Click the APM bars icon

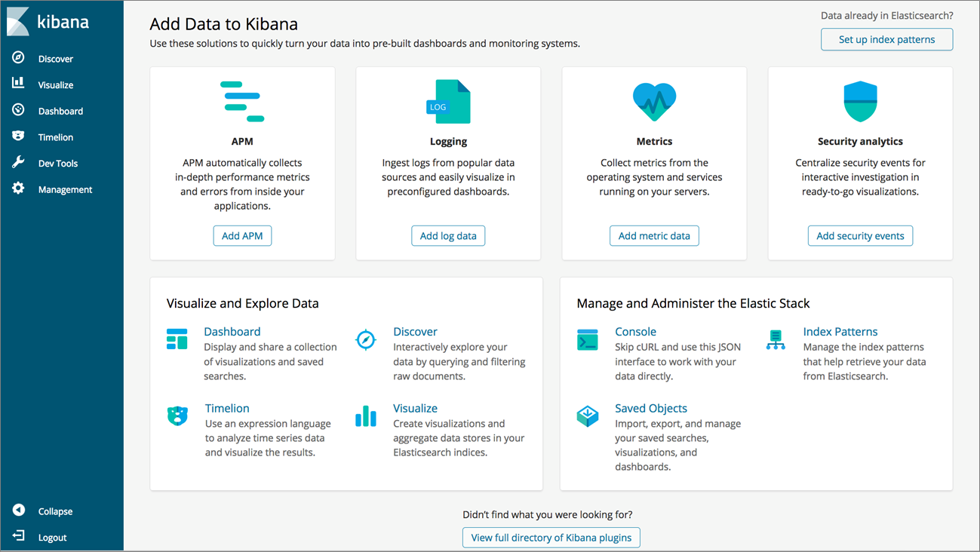(x=242, y=99)
